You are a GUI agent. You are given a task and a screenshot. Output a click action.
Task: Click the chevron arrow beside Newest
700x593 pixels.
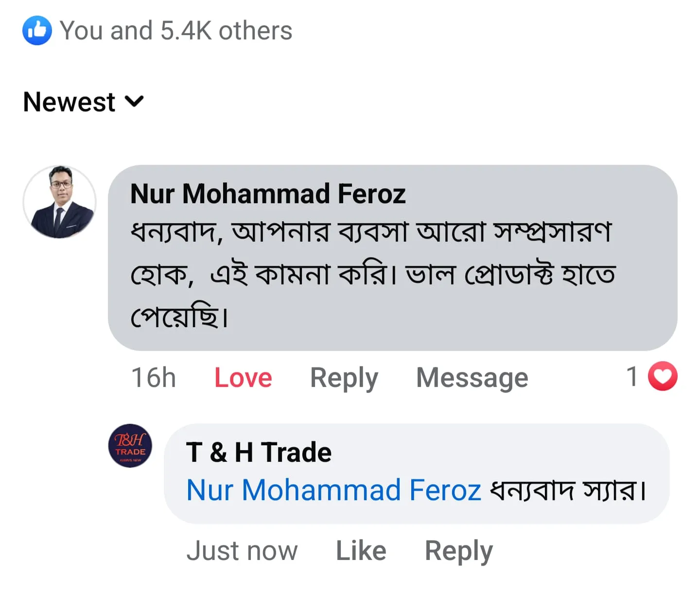pos(135,101)
